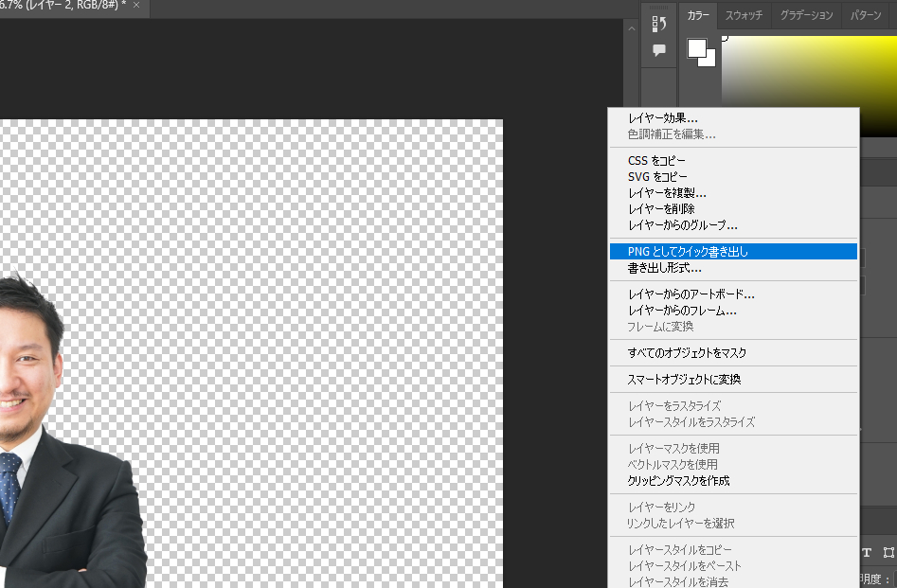Switch to the スウォッチ tab

(745, 15)
